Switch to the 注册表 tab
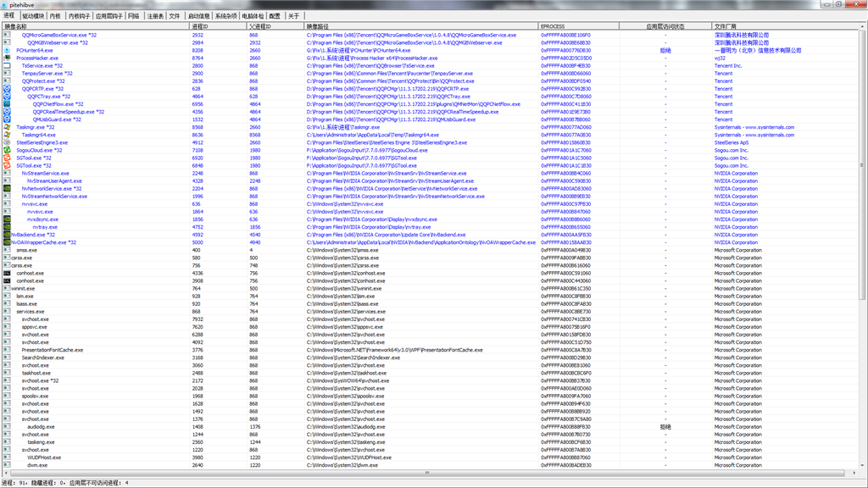868x488 pixels. [x=155, y=16]
